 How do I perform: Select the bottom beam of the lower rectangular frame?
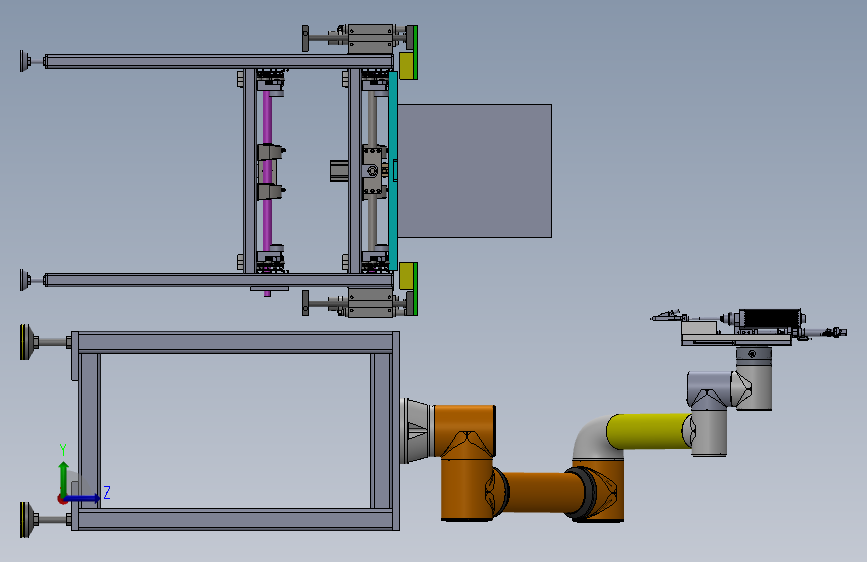(238, 519)
